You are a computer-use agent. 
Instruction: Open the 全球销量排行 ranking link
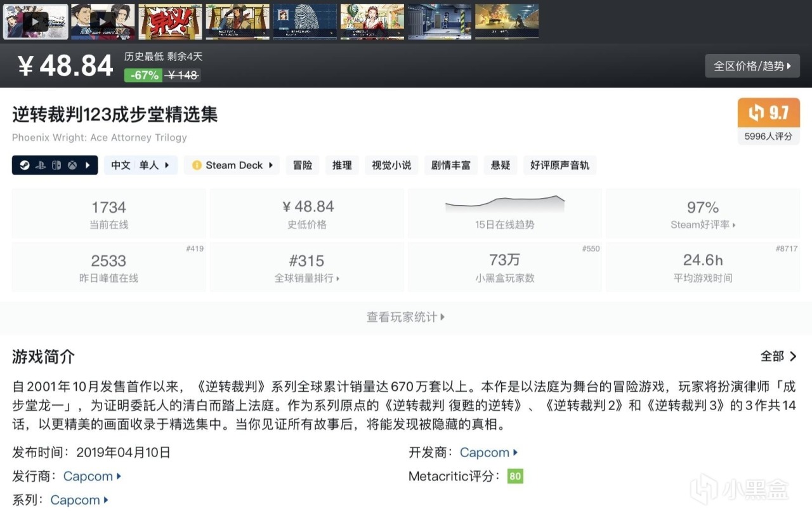click(x=307, y=278)
